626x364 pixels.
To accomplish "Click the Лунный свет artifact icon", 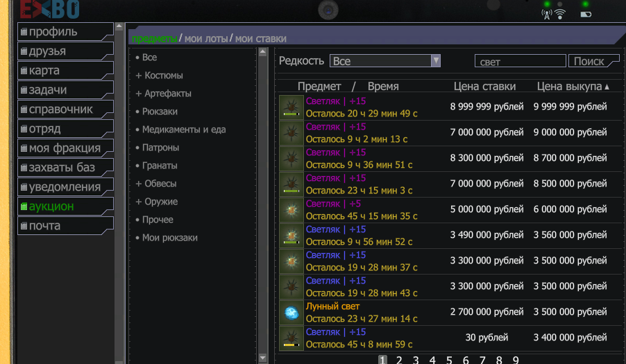I will pos(291,313).
